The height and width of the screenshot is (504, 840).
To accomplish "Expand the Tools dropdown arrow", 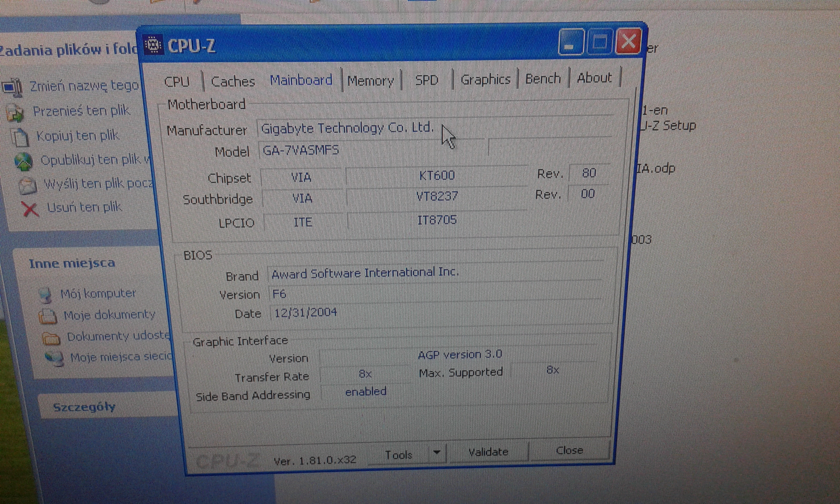I will pos(437,452).
